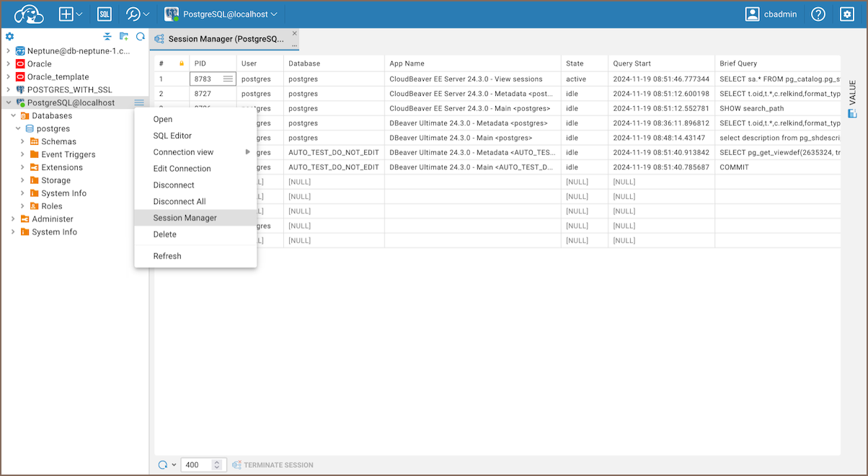Click the refresh sessions icon at bottom
This screenshot has height=476, width=868.
(163, 465)
